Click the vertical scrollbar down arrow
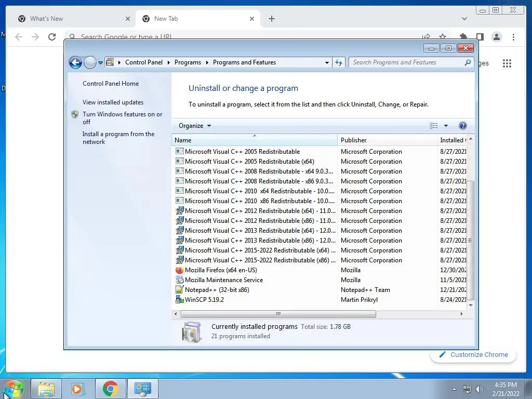This screenshot has height=399, width=532. (x=471, y=305)
